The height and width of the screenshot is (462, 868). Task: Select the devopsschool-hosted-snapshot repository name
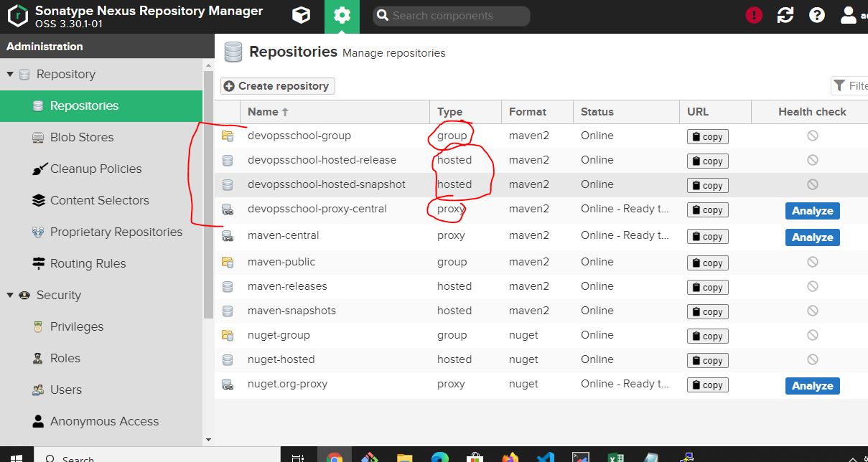pyautogui.click(x=327, y=184)
